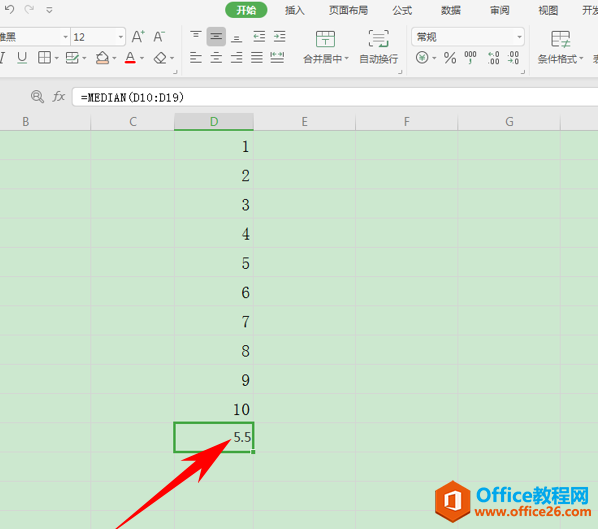This screenshot has width=598, height=529.
Task: Open number format dialog launcher
Action: click(523, 72)
